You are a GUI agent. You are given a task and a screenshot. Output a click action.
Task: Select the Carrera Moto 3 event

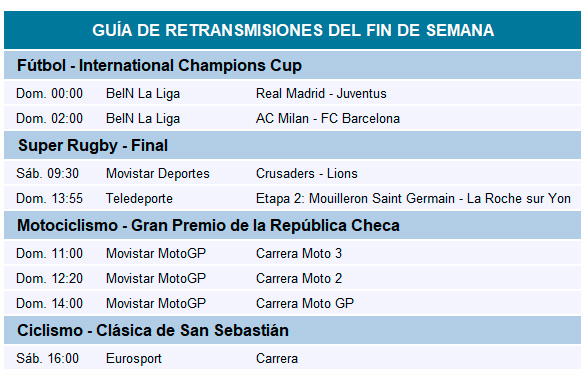click(299, 253)
